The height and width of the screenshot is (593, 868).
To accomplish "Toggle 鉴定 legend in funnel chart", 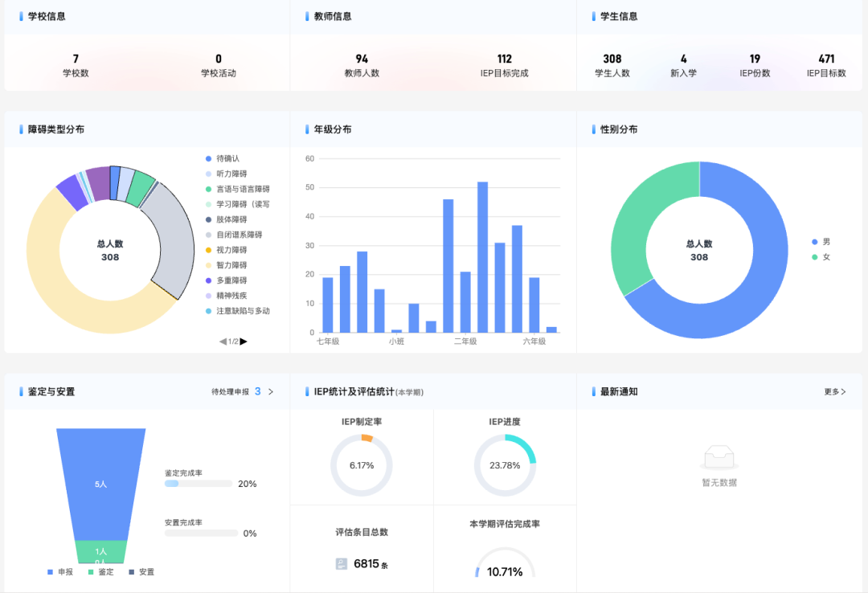I will tap(100, 572).
